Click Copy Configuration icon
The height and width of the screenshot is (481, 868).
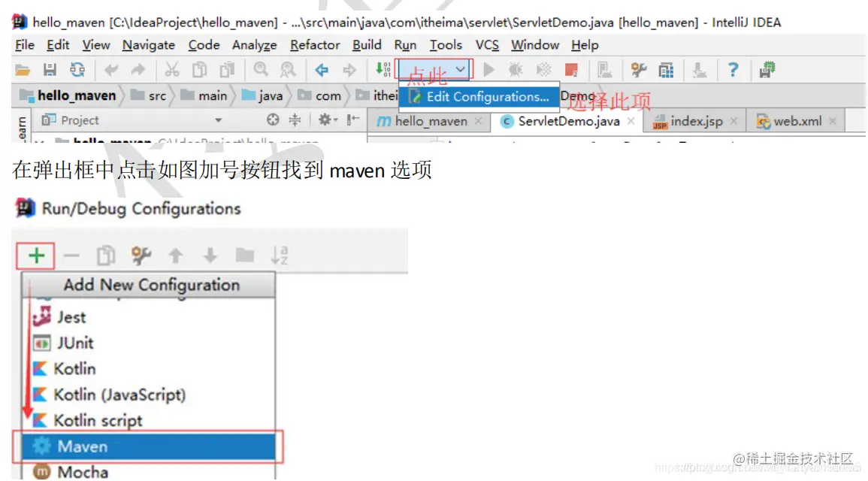click(106, 256)
